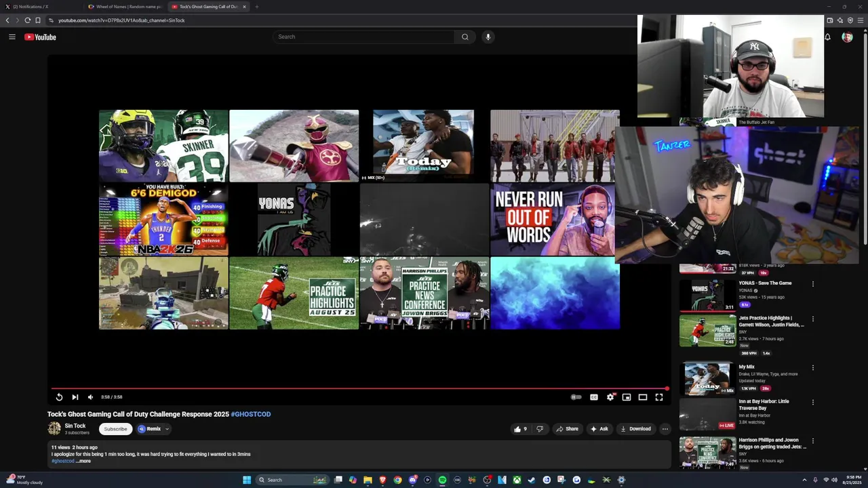Open the YouTube hamburger guide menu
This screenshot has height=488, width=868.
(x=12, y=37)
